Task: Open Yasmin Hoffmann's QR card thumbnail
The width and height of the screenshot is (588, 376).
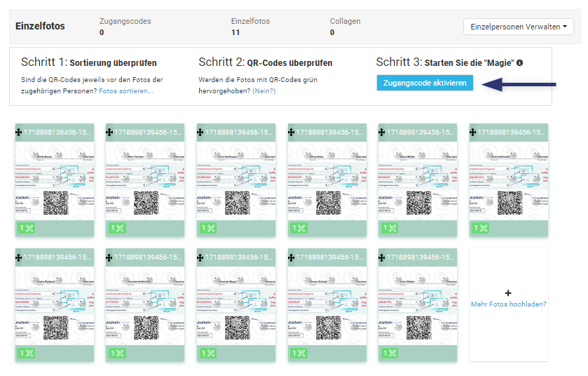Action: 145,306
